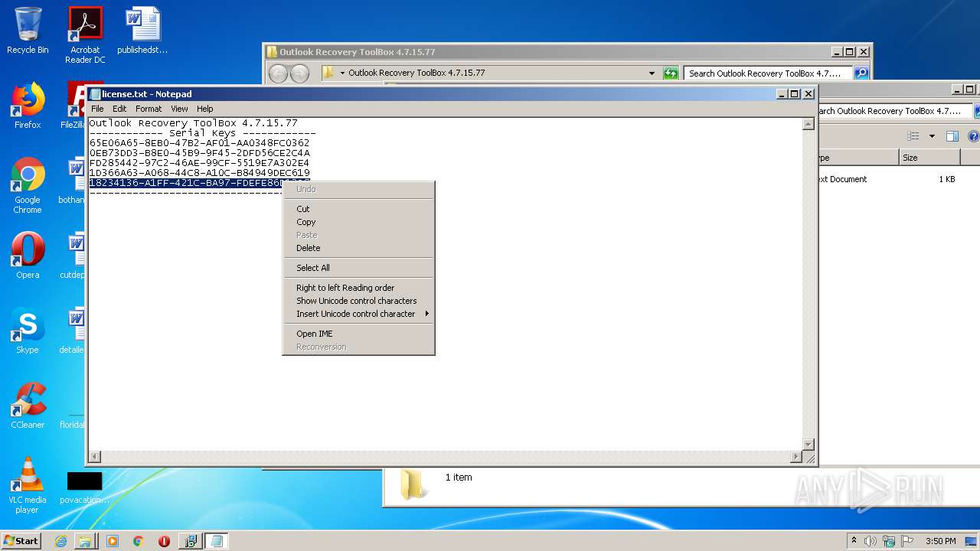
Task: Click the serial key line starting 1D366A63
Action: 199,173
